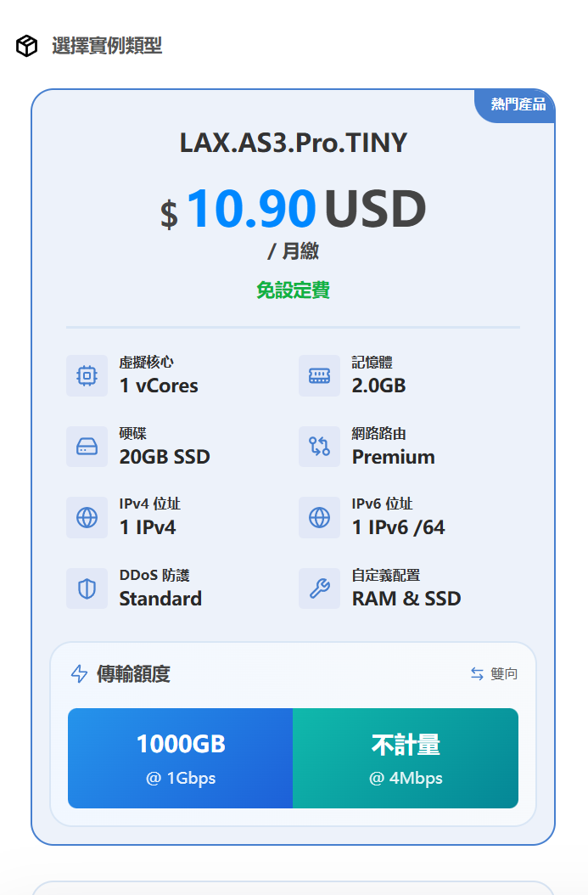Screen dimensions: 588x895
Task: Click the shield icon for DDoS 防護
Action: pos(87,588)
